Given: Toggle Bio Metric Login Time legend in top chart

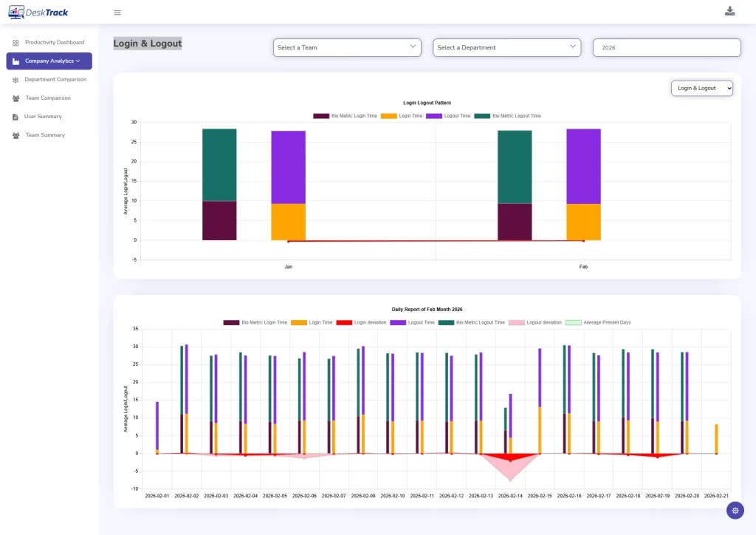Looking at the screenshot, I should point(346,116).
